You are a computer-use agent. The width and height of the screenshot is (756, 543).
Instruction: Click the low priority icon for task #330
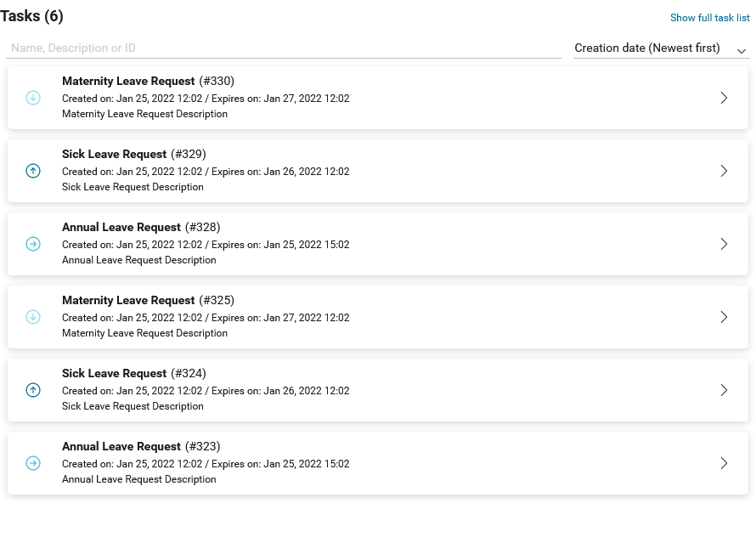click(x=33, y=98)
